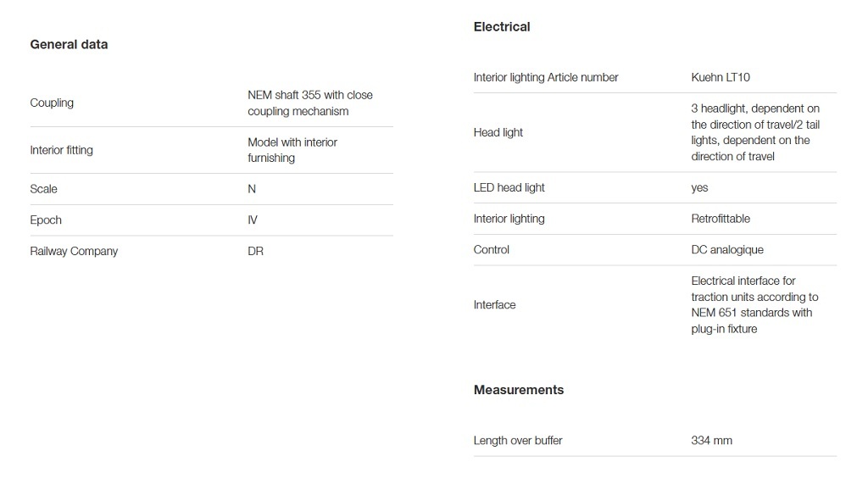
Task: Click the 3 headlight description text
Action: [754, 132]
